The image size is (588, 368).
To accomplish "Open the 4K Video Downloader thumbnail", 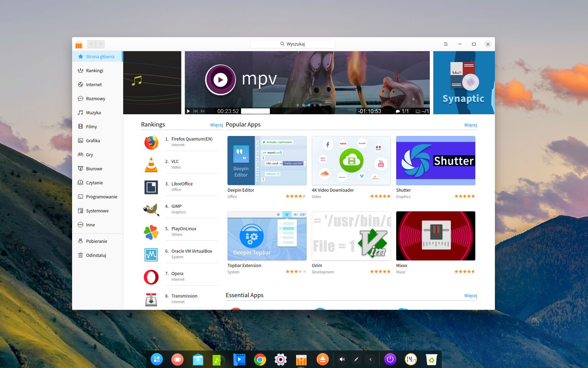I will [351, 161].
